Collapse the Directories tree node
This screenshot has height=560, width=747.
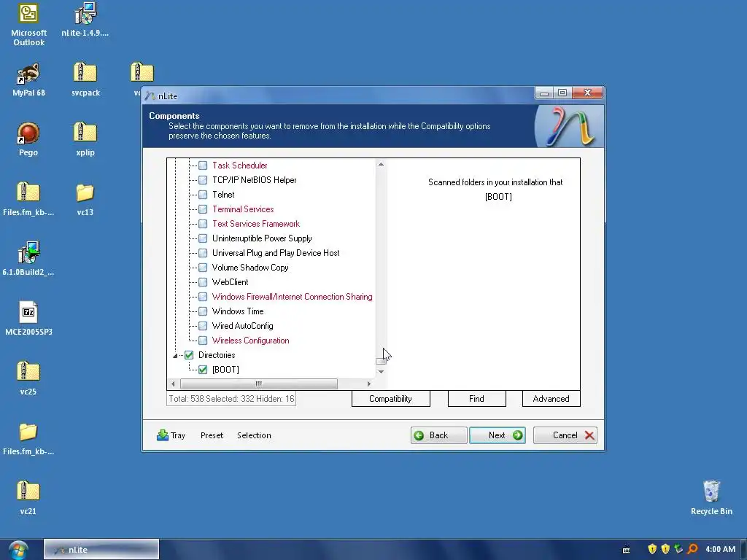click(175, 356)
